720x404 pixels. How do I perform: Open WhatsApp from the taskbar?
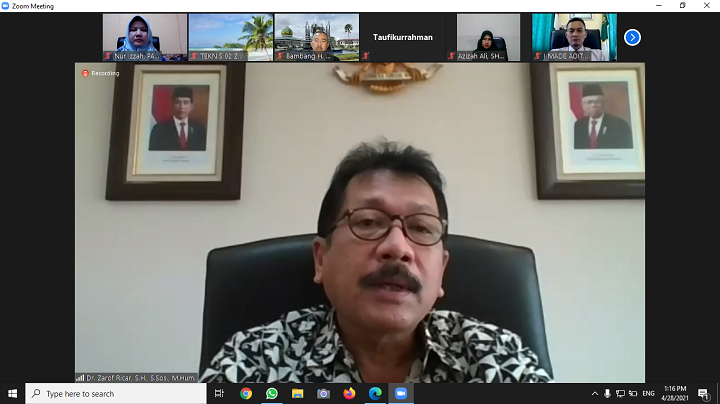pyautogui.click(x=272, y=394)
